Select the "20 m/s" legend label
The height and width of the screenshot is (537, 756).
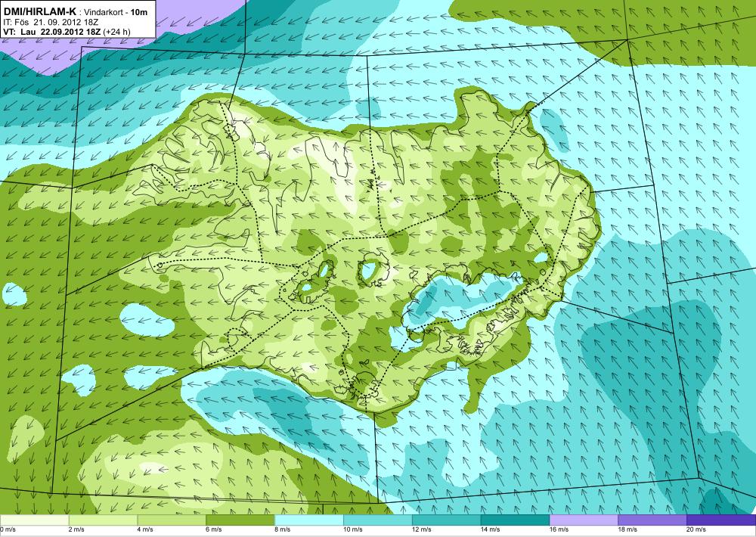pyautogui.click(x=697, y=529)
